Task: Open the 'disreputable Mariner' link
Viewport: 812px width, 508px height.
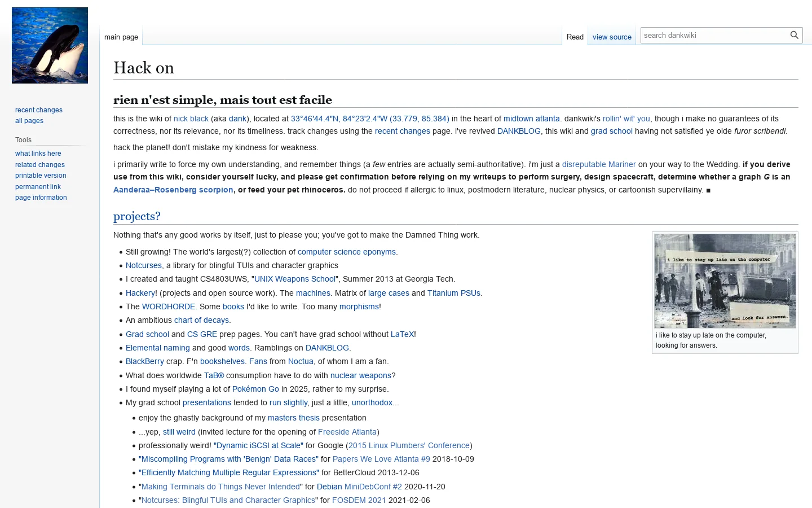Action: pos(599,164)
